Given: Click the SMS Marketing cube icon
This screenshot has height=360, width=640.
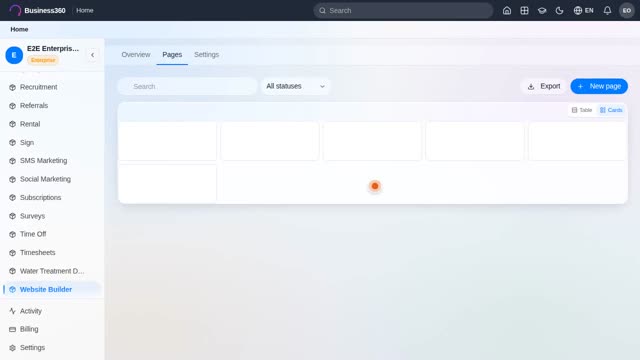Looking at the screenshot, I should tap(12, 161).
